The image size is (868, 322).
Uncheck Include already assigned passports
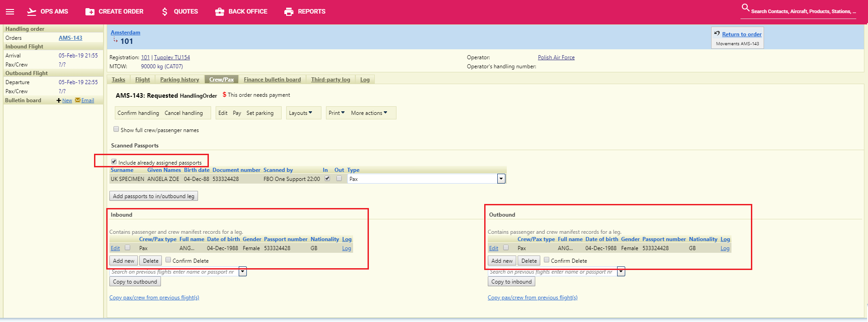[114, 161]
